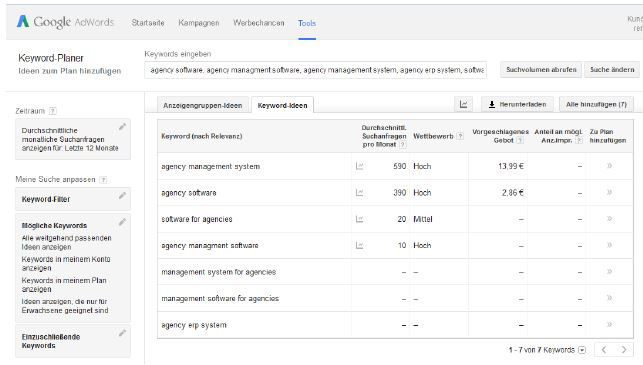The width and height of the screenshot is (643, 365).
Task: Open the Tools menu
Action: pyautogui.click(x=307, y=23)
